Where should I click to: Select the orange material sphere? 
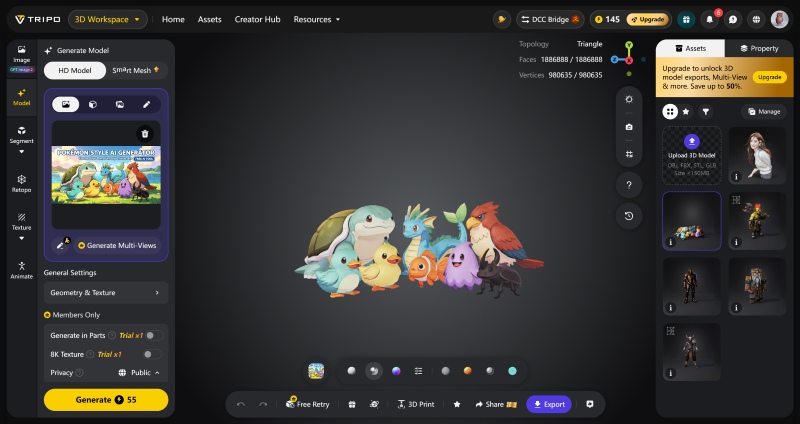(x=468, y=371)
